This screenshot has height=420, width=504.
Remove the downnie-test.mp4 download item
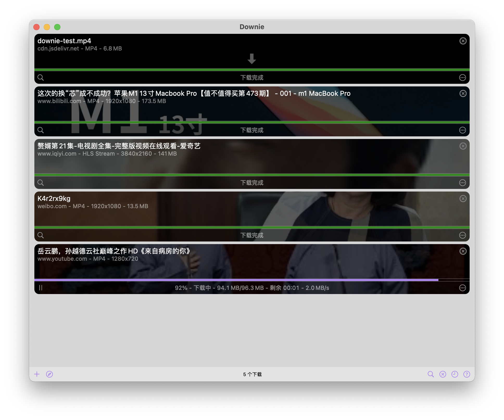pyautogui.click(x=463, y=41)
